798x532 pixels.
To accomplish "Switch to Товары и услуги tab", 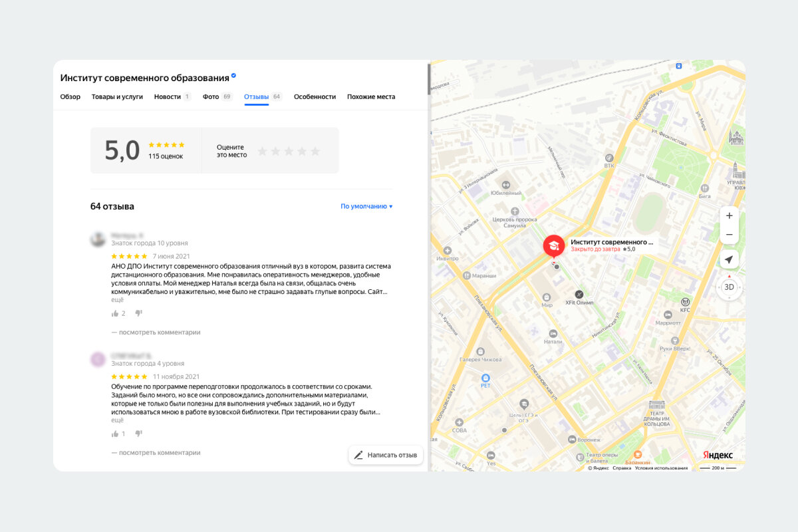I will tap(117, 96).
